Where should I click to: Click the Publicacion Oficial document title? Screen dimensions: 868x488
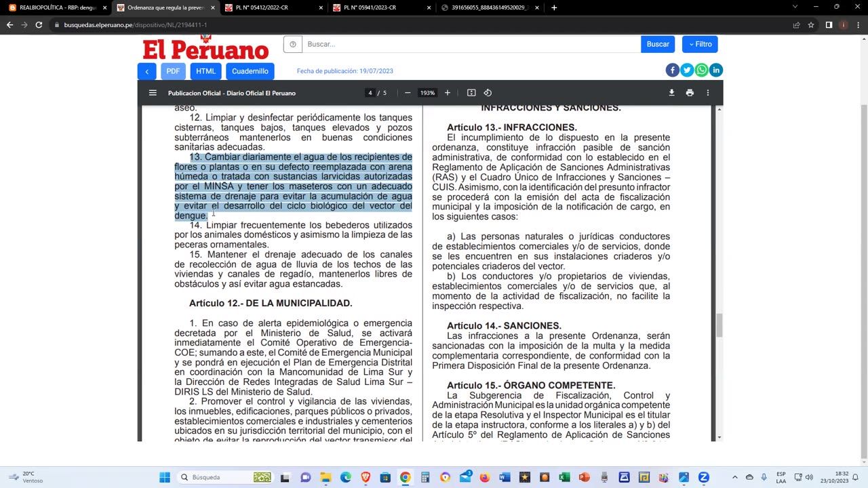232,93
